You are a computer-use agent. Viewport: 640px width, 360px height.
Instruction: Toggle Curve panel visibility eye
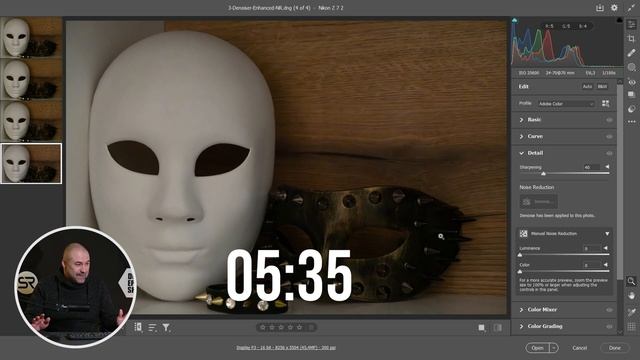pos(609,137)
